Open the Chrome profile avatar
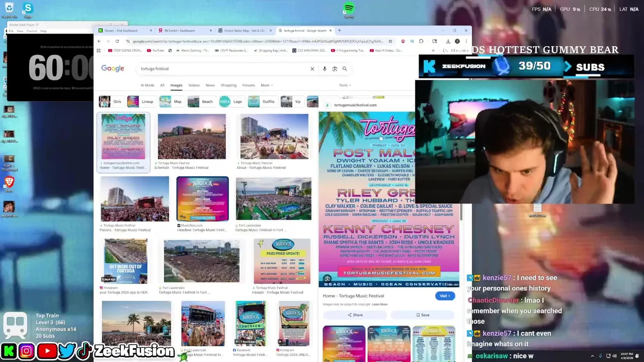Screen dimensions: 644x362 [x=457, y=41]
